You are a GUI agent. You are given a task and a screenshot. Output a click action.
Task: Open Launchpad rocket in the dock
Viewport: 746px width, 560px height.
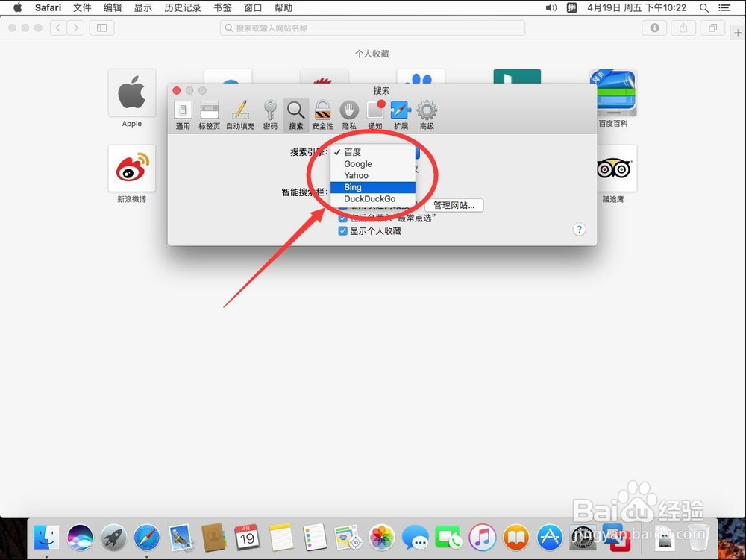pos(113,538)
